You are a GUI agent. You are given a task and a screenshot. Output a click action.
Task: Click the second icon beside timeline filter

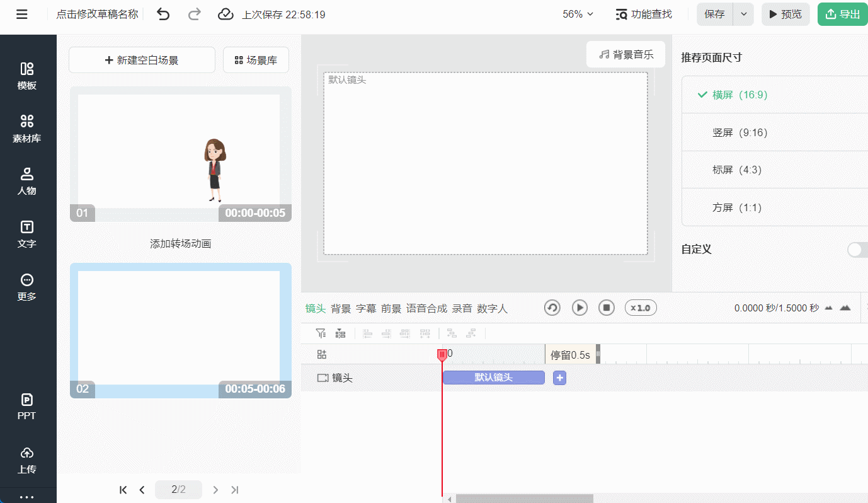coord(340,333)
